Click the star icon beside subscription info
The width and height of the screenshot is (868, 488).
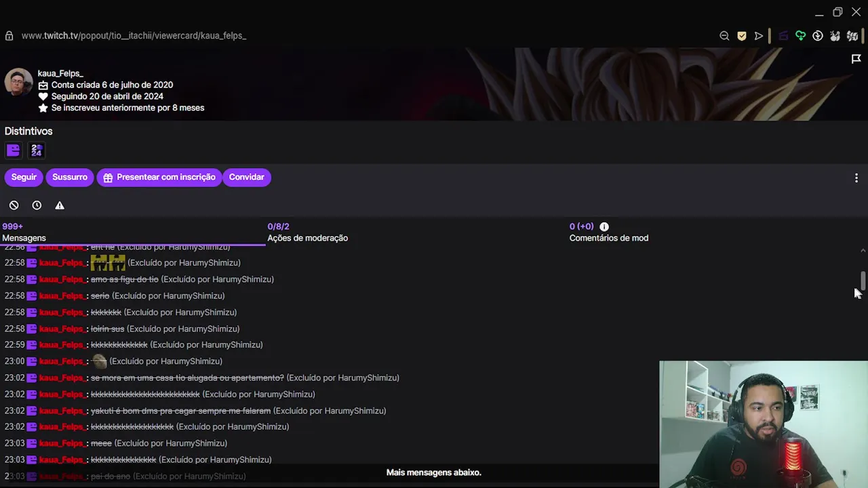tap(43, 108)
